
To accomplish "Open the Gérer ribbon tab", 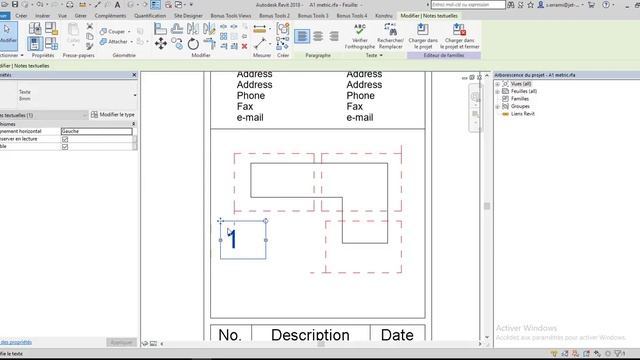I will pos(80,16).
